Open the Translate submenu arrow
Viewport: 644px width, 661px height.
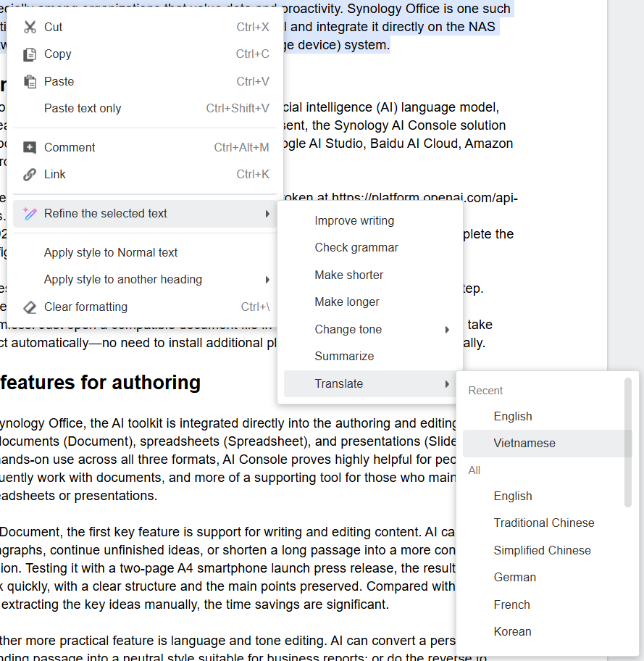click(447, 384)
